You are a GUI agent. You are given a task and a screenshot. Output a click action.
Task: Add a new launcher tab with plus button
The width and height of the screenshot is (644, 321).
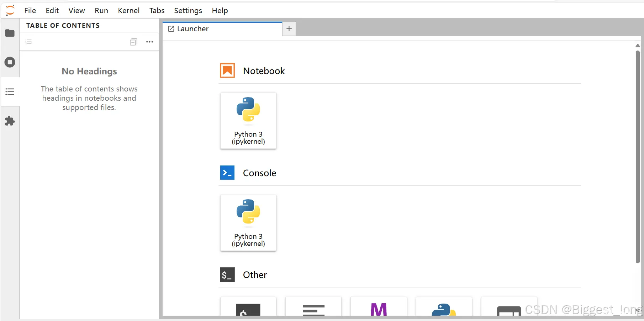[x=289, y=29]
